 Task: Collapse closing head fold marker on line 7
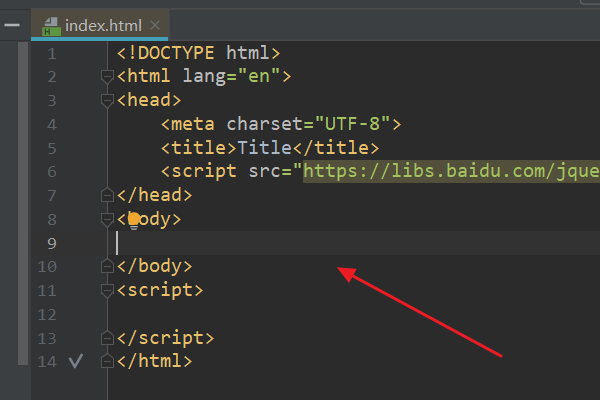(107, 195)
